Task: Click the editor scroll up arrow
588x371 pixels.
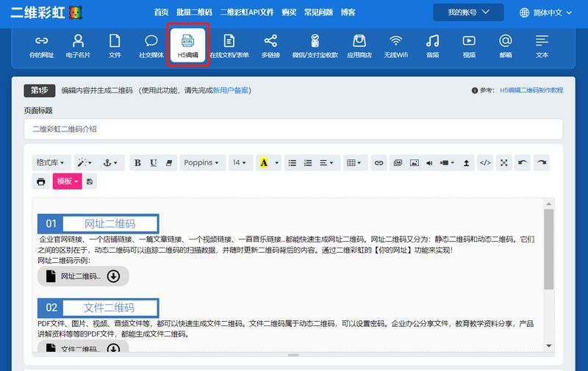Action: point(548,203)
